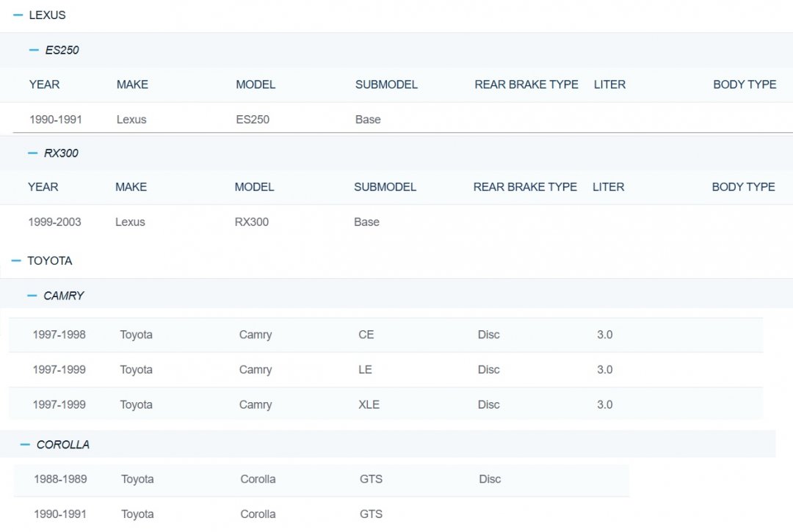Click GTS submodel in 1988-1989 row
The image size is (793, 532).
coord(372,479)
